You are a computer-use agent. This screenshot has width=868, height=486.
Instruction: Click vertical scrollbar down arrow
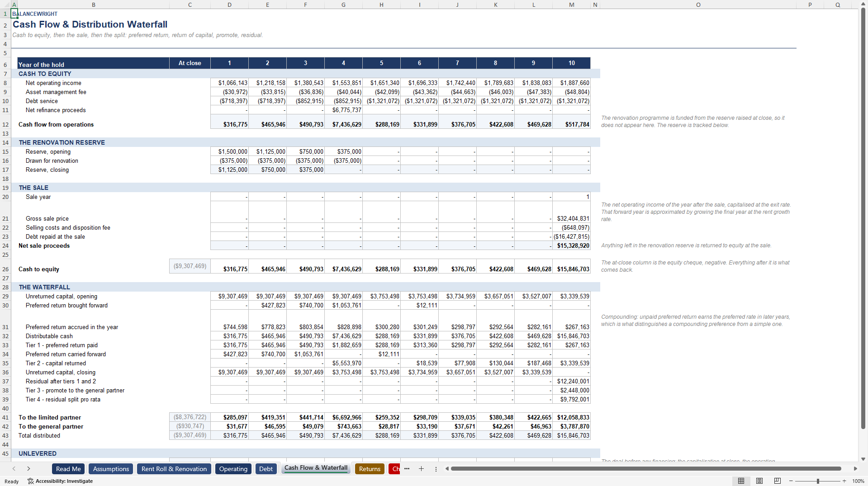(863, 459)
